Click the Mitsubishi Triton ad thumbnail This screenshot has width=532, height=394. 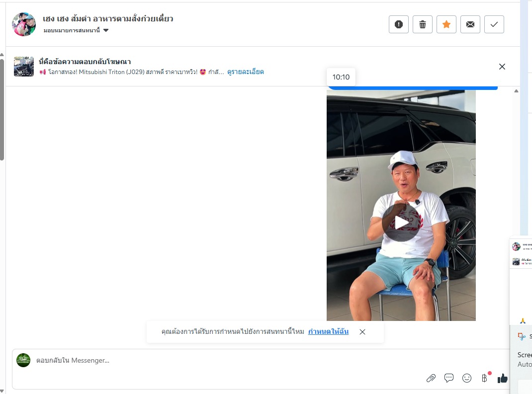coord(24,67)
